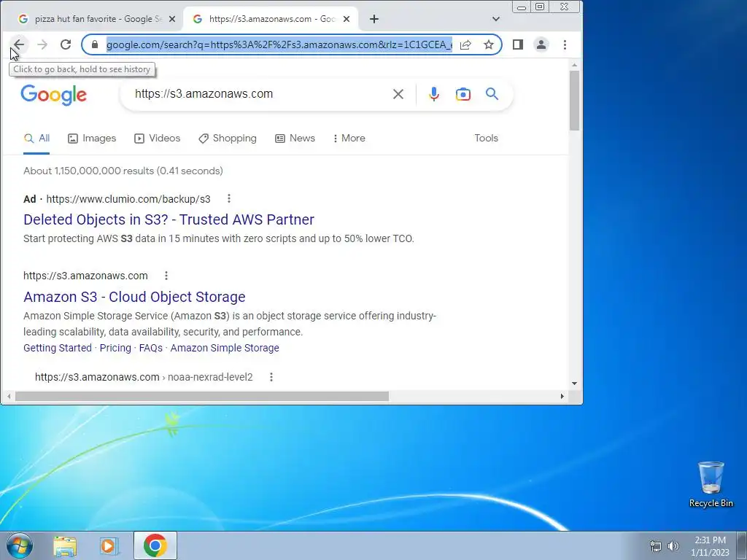This screenshot has height=560, width=747.
Task: Click the Chrome taskbar icon
Action: tap(155, 545)
